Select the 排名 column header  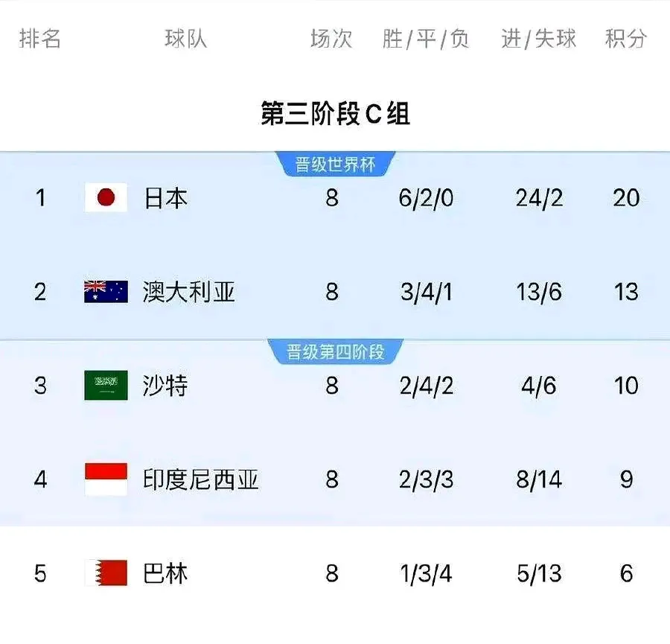39,39
